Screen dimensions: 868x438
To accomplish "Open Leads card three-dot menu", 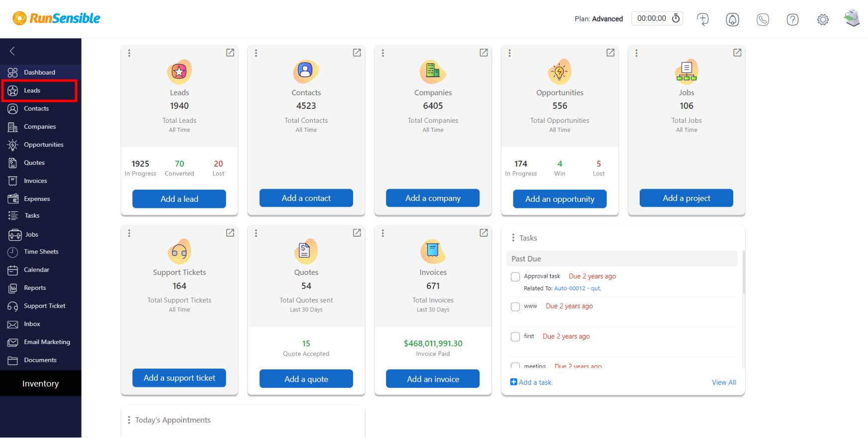I will pos(129,53).
